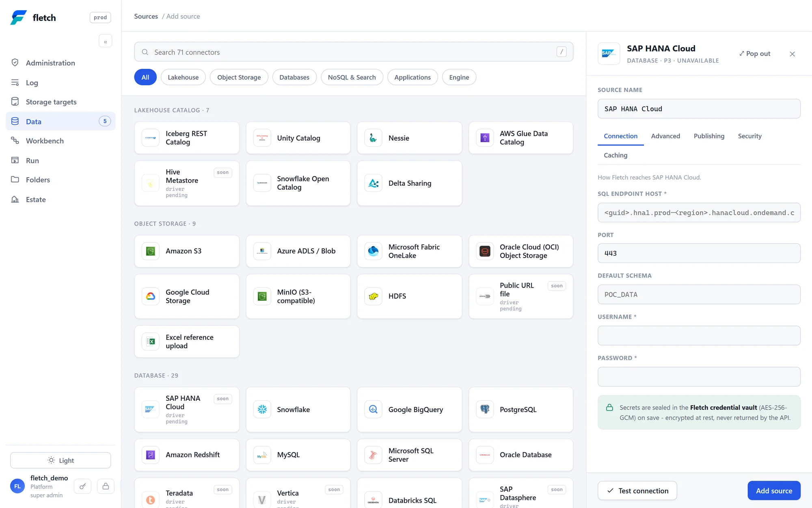Click the Password input field
The width and height of the screenshot is (812, 508).
699,377
